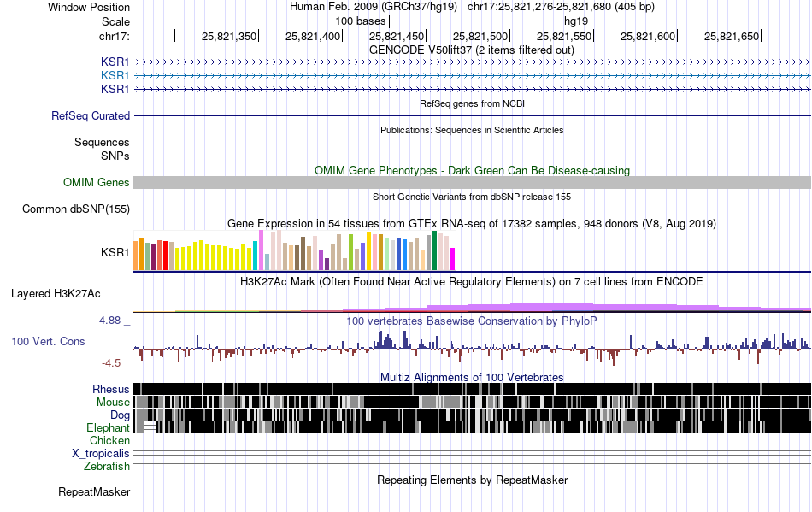812x512 pixels.
Task: Click the Common dbSNP(155) track label
Action: [75, 209]
